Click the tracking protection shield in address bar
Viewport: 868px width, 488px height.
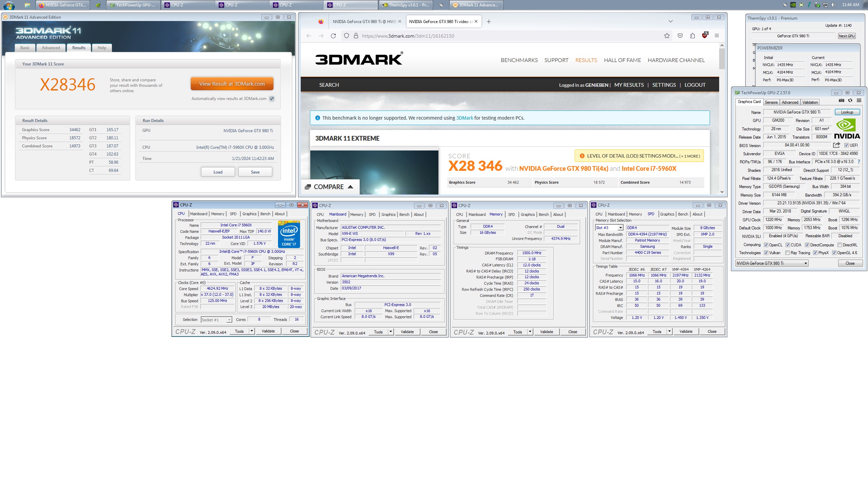pos(346,36)
